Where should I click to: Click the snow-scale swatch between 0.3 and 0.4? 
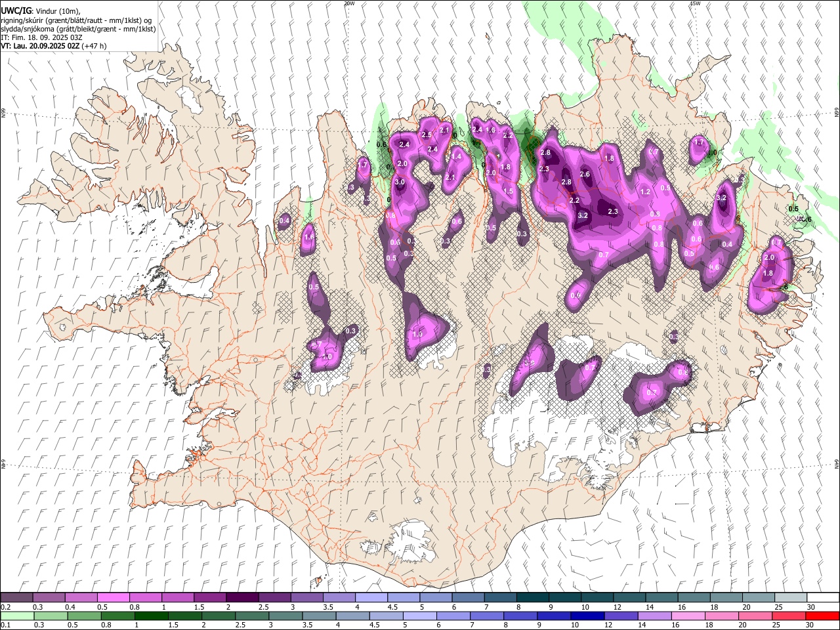tap(49, 598)
